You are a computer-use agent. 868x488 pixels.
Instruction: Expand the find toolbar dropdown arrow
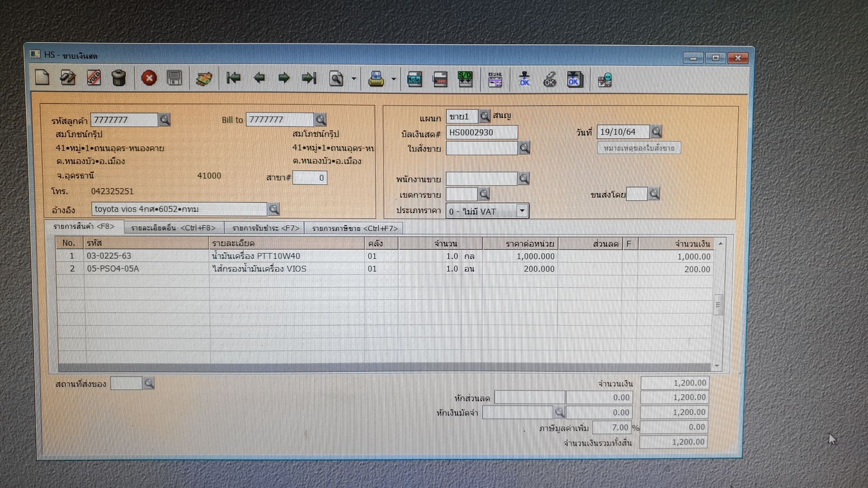pos(354,79)
